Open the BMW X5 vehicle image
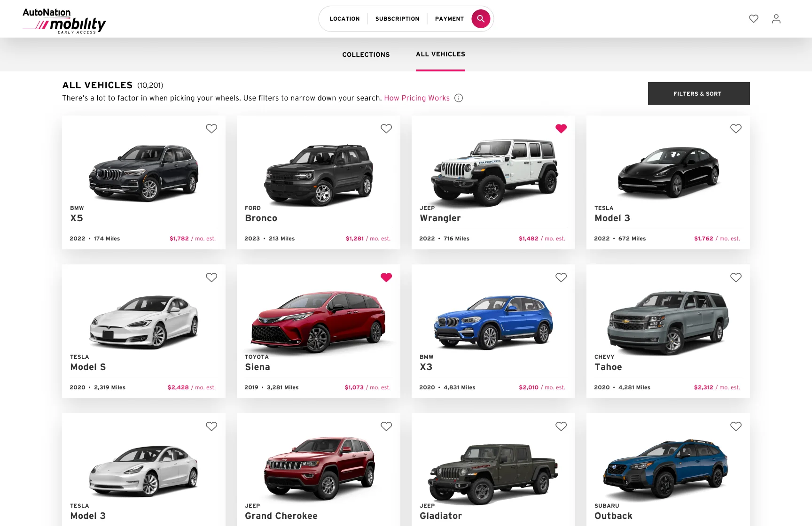This screenshot has width=812, height=526. [x=144, y=173]
